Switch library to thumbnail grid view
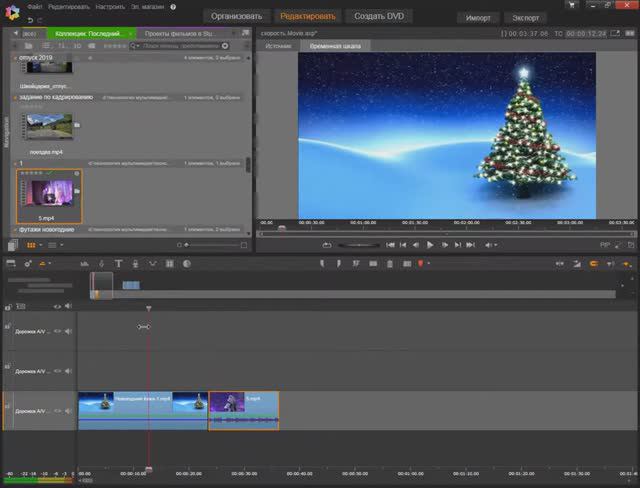This screenshot has width=640, height=488. [31, 245]
